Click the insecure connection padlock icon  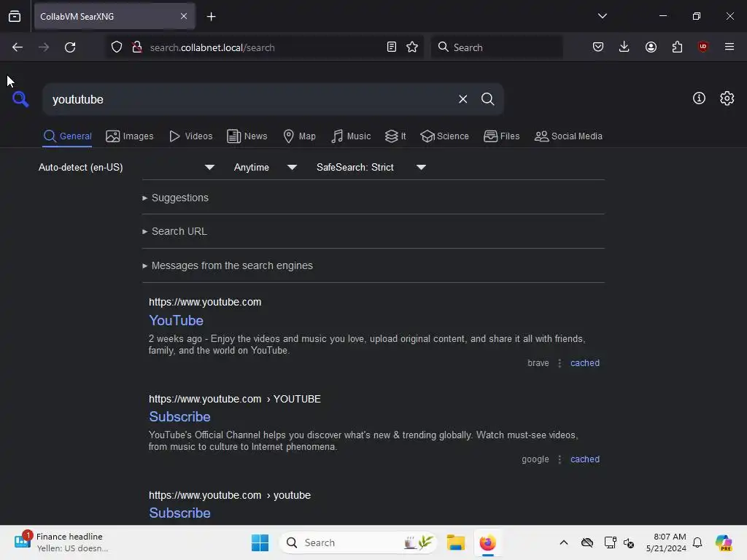(x=137, y=47)
